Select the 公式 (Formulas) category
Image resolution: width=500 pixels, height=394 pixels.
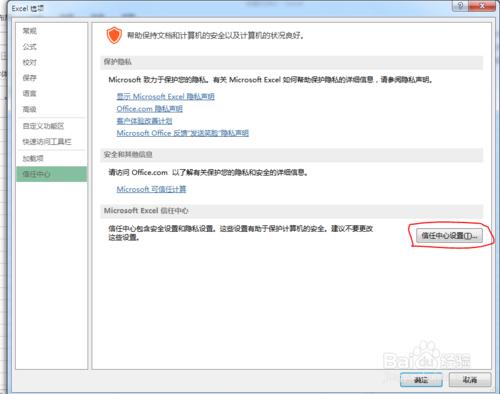pyautogui.click(x=29, y=47)
